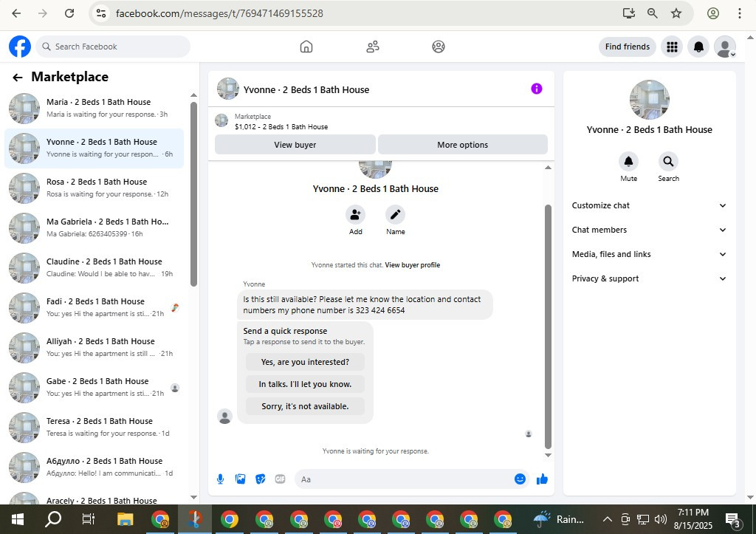Click the Find friends button

628,47
